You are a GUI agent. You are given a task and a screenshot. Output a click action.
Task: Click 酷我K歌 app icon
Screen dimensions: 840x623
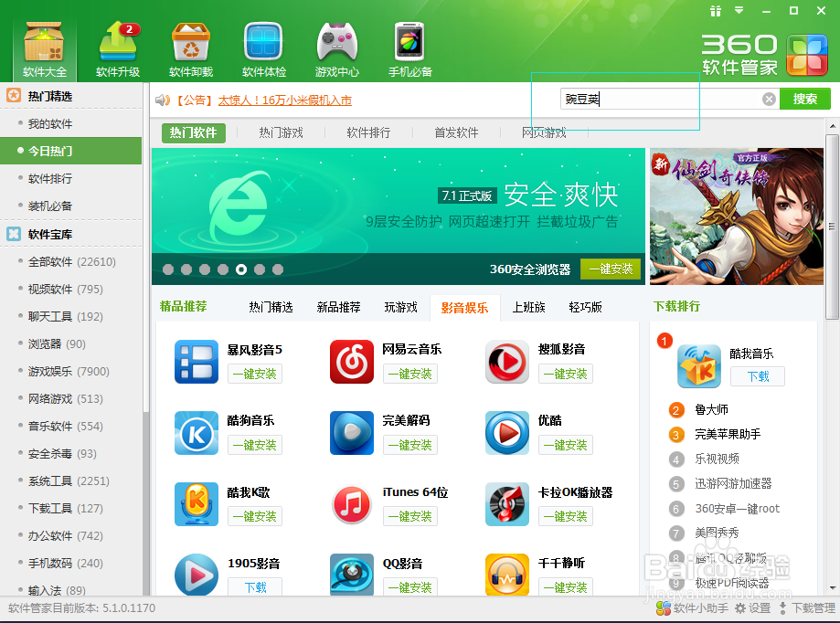click(197, 504)
